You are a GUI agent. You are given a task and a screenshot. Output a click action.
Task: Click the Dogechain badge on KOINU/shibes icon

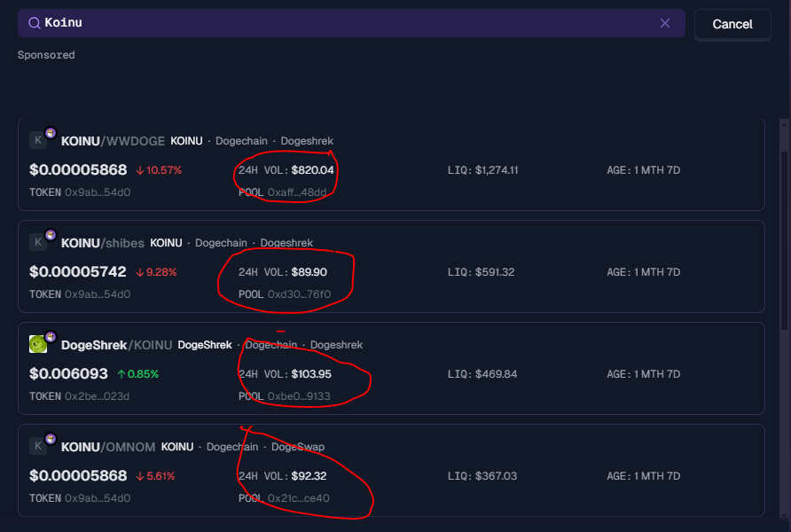pos(51,234)
